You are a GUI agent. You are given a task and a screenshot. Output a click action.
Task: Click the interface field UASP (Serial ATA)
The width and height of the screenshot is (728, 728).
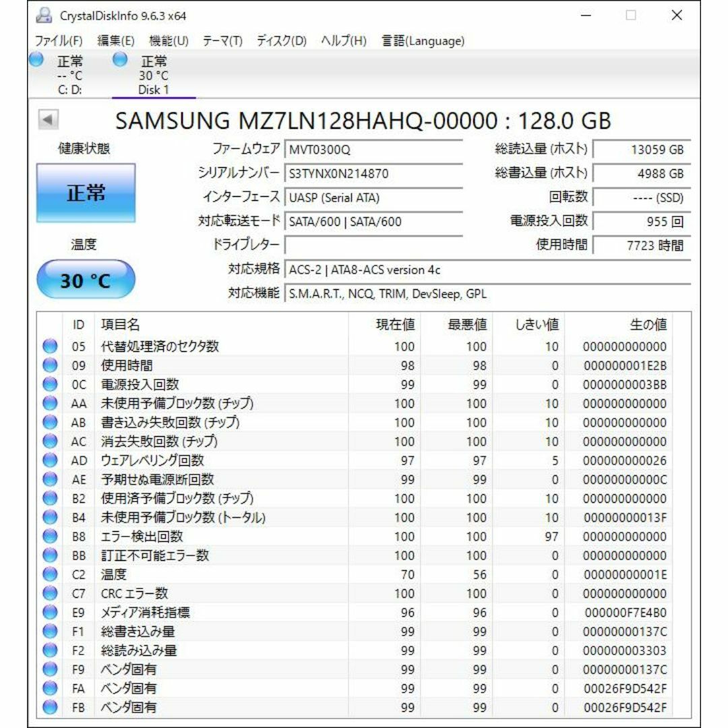(373, 198)
